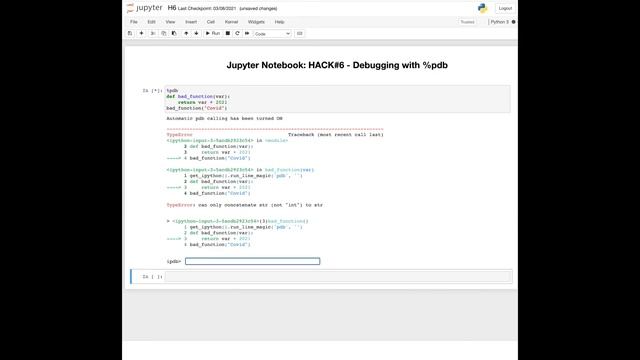Rename the notebook title H6
This screenshot has width=640, height=360.
[172, 8]
